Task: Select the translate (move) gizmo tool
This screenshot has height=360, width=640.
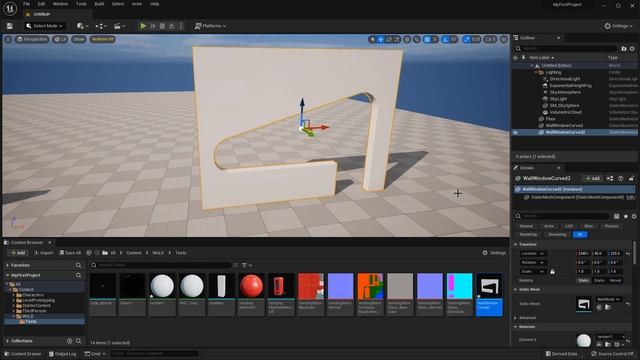Action: (380, 39)
